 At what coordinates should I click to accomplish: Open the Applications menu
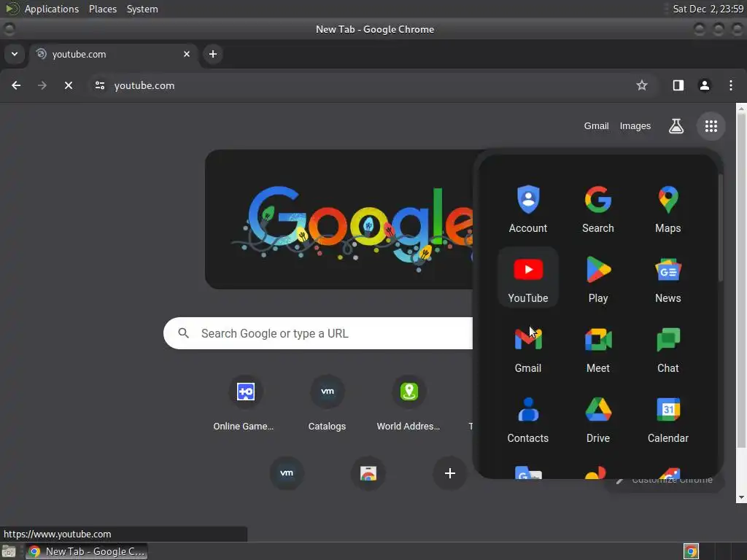pyautogui.click(x=52, y=9)
